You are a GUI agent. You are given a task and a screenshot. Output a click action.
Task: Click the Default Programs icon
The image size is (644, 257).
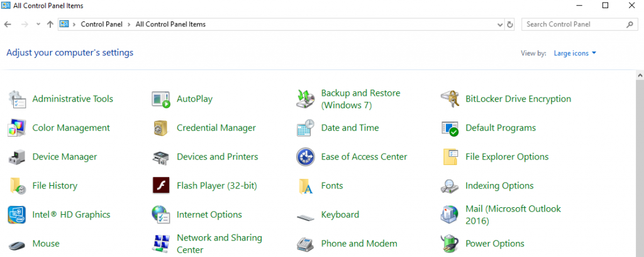450,128
